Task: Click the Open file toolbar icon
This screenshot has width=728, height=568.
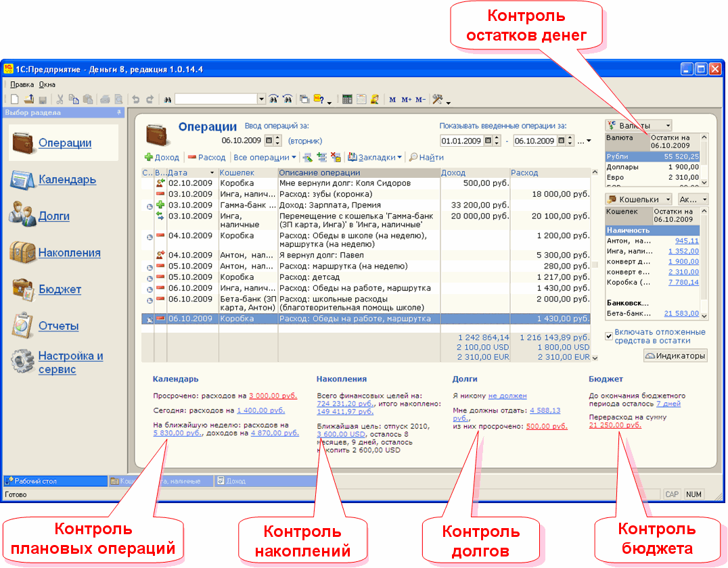Action: click(29, 99)
